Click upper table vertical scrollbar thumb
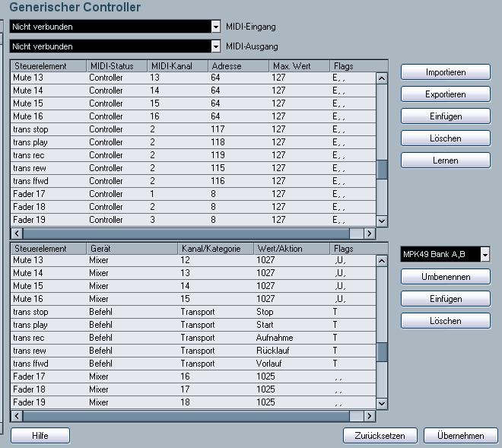This screenshot has width=502, height=448. (382, 170)
